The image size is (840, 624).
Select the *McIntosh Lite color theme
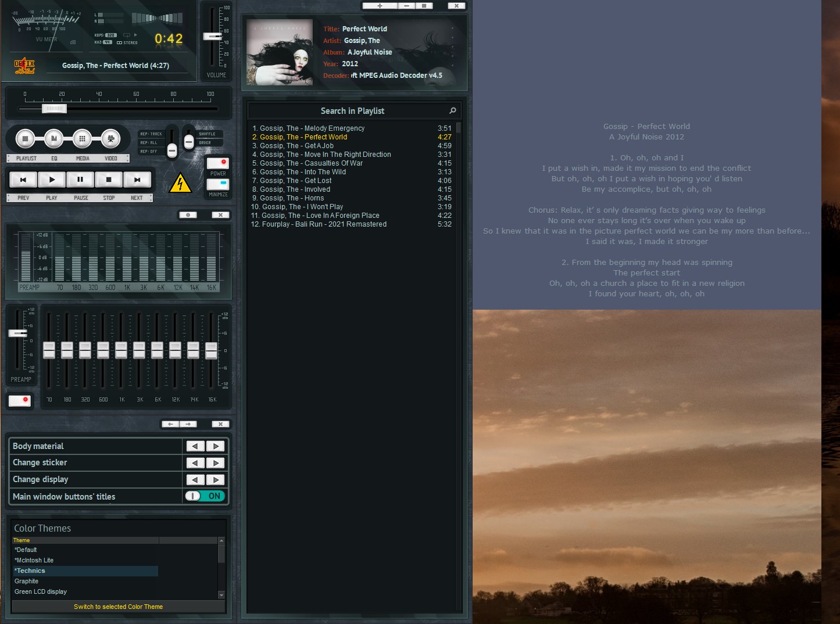point(85,560)
